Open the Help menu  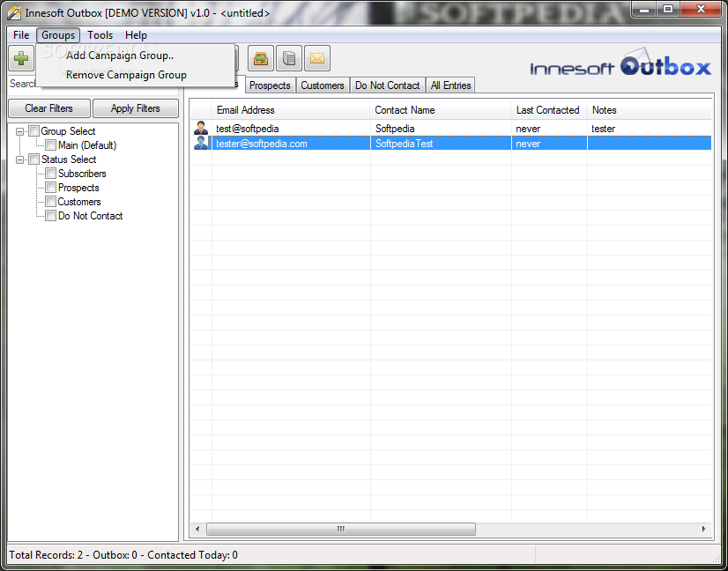click(136, 35)
